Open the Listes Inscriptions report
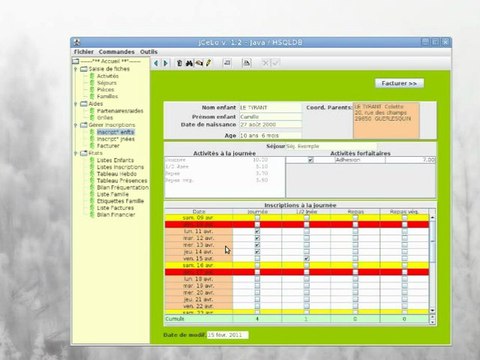The width and height of the screenshot is (480, 360). click(120, 167)
